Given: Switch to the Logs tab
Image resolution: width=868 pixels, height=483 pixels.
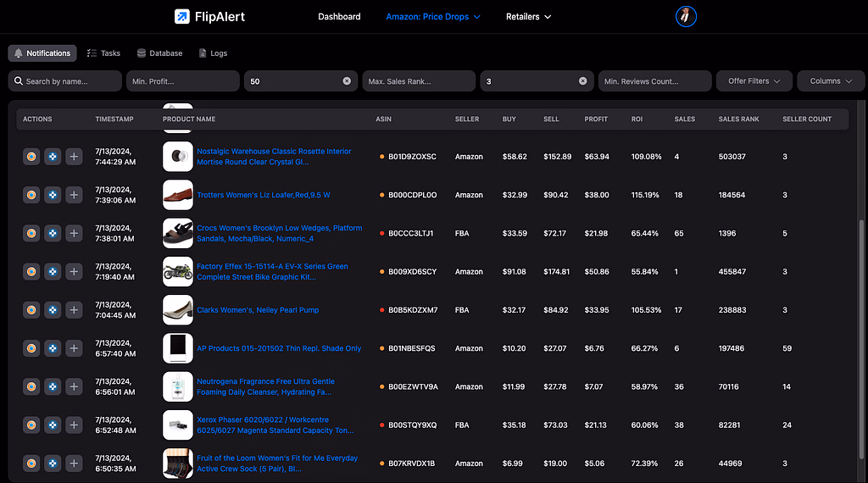Looking at the screenshot, I should point(213,53).
